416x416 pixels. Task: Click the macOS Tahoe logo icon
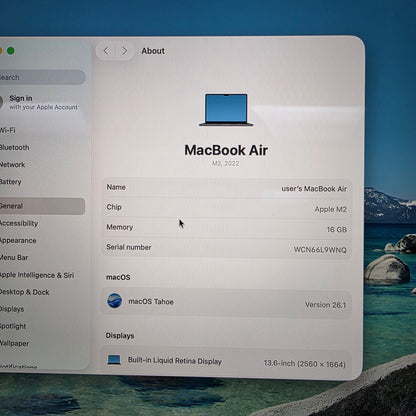114,301
